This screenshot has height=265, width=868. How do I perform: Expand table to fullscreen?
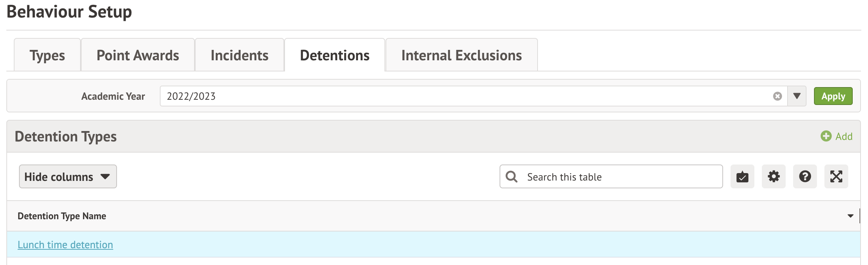836,176
